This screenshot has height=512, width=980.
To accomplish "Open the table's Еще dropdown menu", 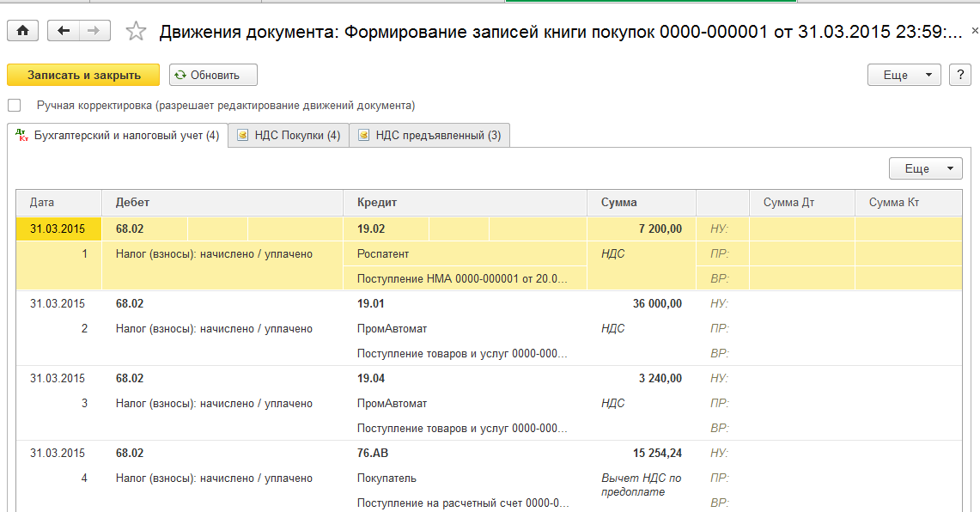I will pos(926,168).
